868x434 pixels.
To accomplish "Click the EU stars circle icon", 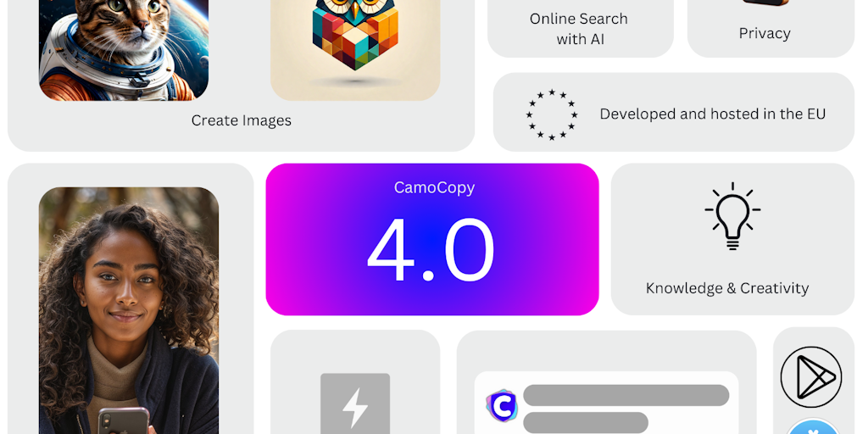I will [x=551, y=114].
